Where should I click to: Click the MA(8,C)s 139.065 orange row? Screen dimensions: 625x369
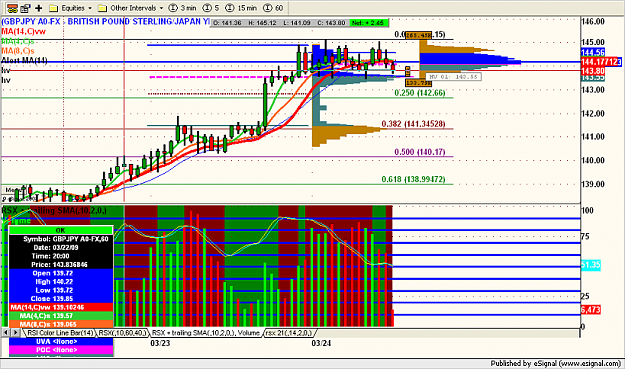[61, 324]
